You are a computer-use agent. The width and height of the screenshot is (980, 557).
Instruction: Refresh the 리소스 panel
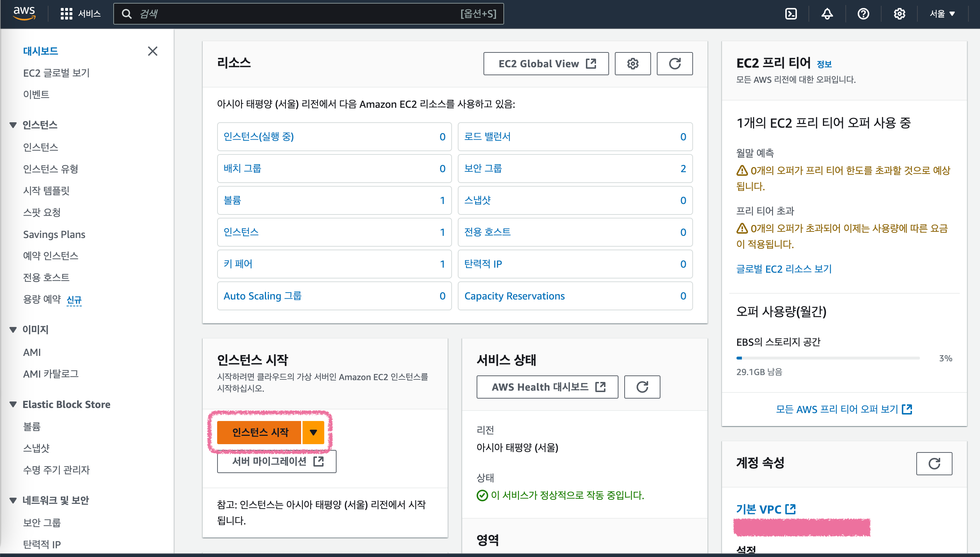674,64
